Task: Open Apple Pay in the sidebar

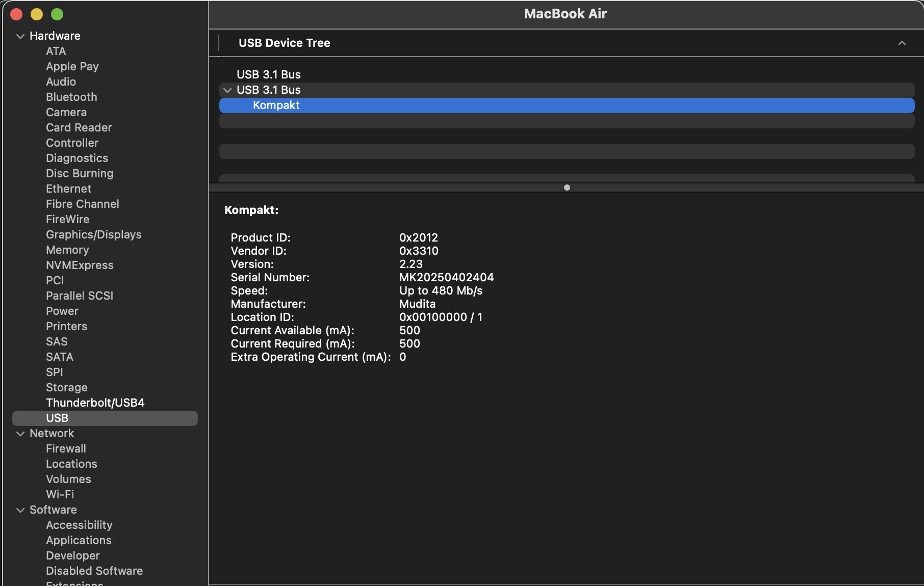Action: [x=72, y=66]
